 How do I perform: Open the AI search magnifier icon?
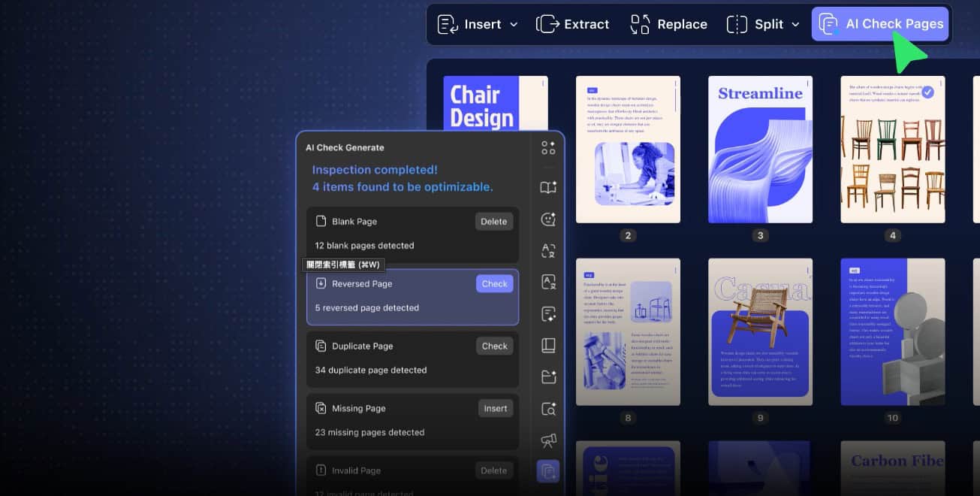(x=548, y=409)
